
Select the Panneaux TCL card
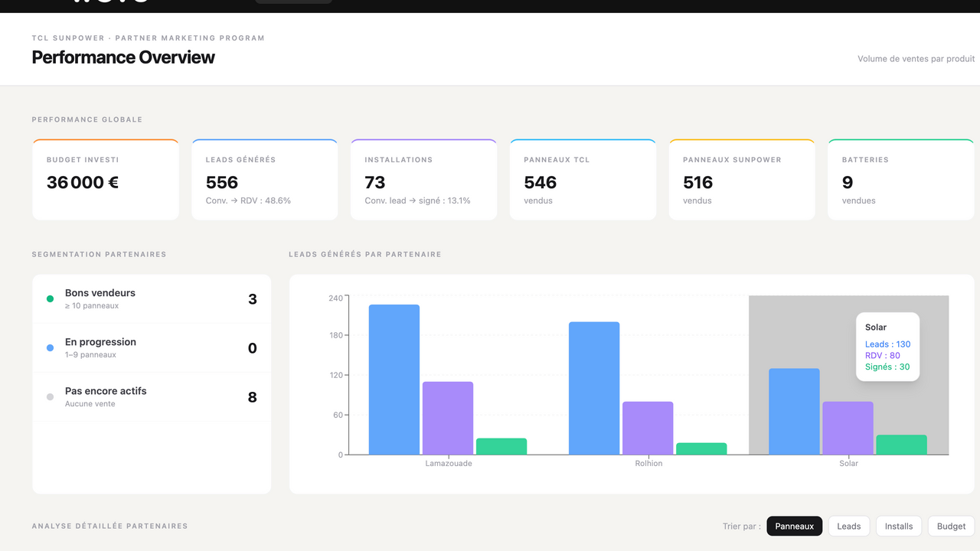click(x=583, y=180)
